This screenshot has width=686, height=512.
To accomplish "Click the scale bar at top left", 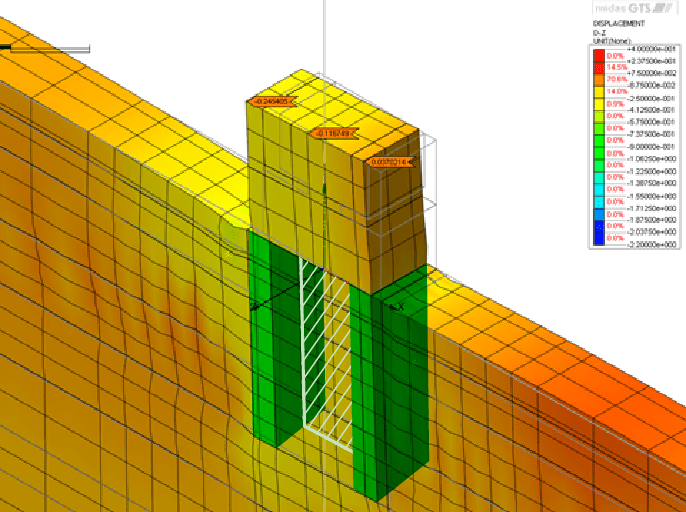I will (x=45, y=47).
